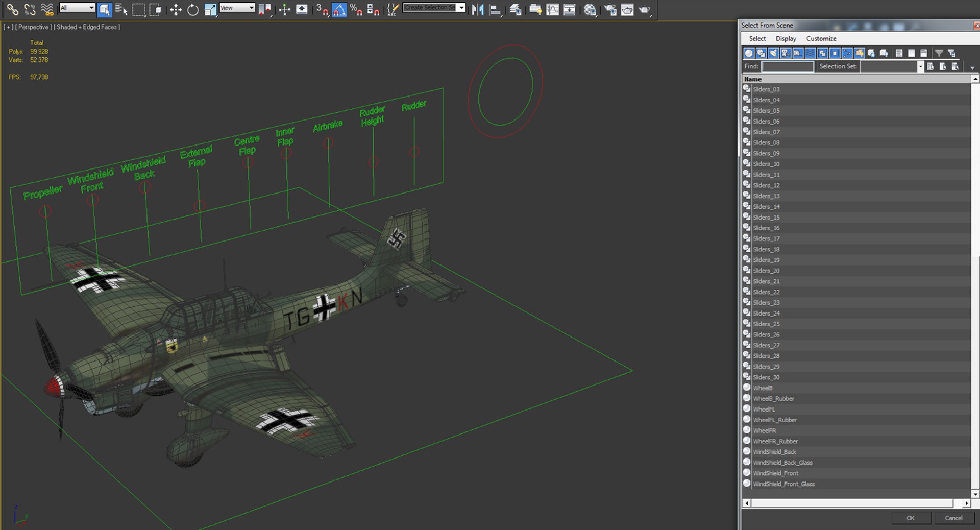
Task: Toggle Display Geometry filter
Action: pos(749,53)
